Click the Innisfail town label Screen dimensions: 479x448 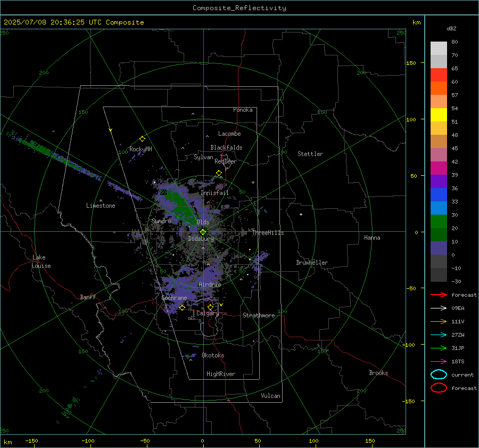pos(214,193)
